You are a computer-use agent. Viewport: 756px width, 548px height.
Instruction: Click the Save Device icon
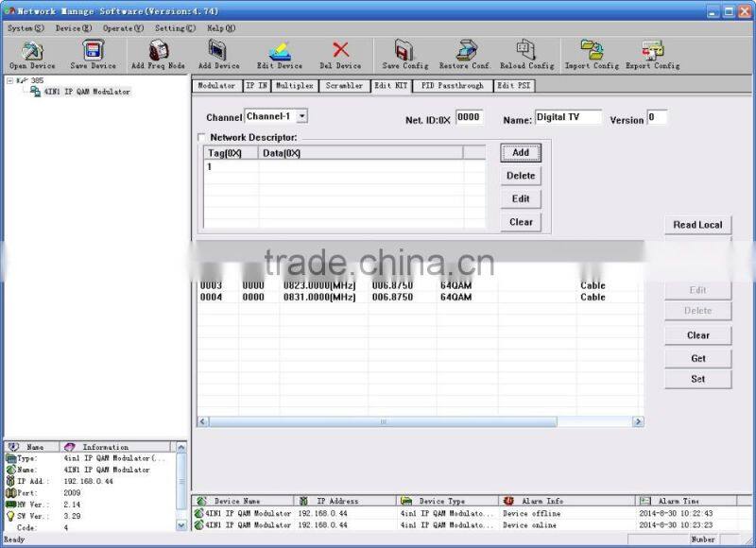coord(91,52)
